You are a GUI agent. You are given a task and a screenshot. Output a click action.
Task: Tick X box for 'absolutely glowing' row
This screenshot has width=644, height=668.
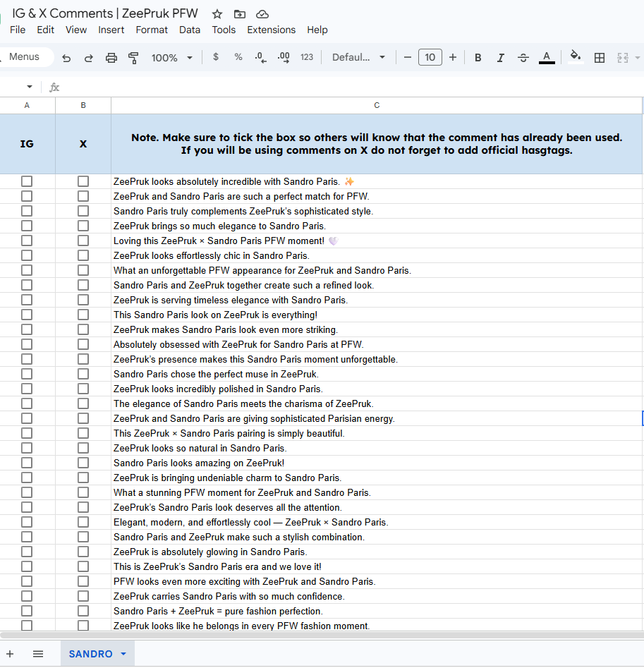point(83,552)
